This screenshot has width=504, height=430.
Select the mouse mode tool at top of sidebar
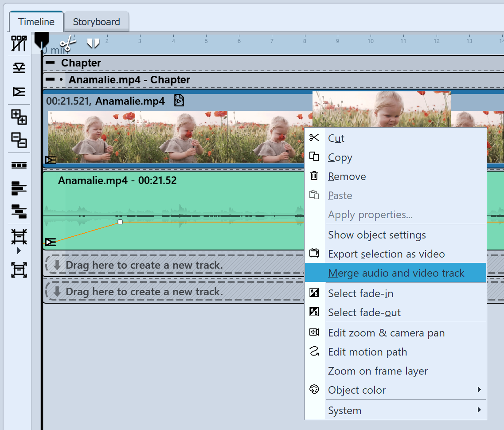point(19,43)
